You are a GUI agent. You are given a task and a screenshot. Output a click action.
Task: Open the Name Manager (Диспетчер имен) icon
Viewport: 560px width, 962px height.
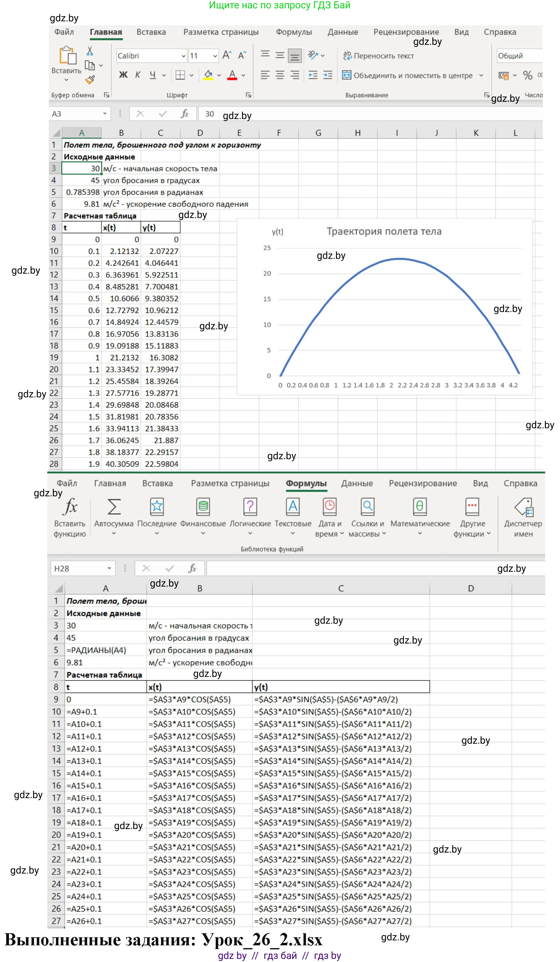click(523, 507)
